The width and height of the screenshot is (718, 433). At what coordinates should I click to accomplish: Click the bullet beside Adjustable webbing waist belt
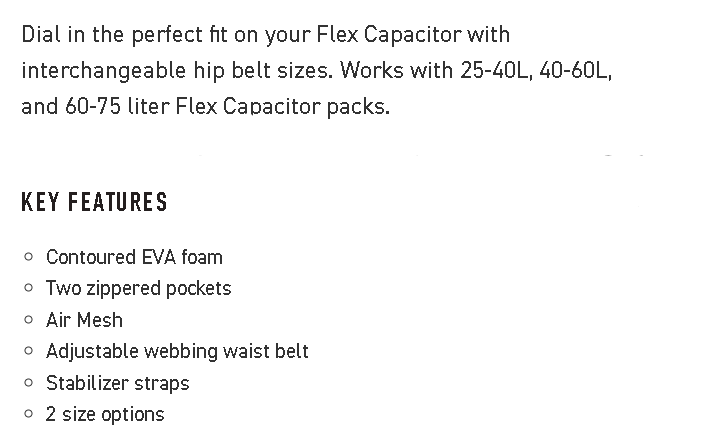pos(28,351)
